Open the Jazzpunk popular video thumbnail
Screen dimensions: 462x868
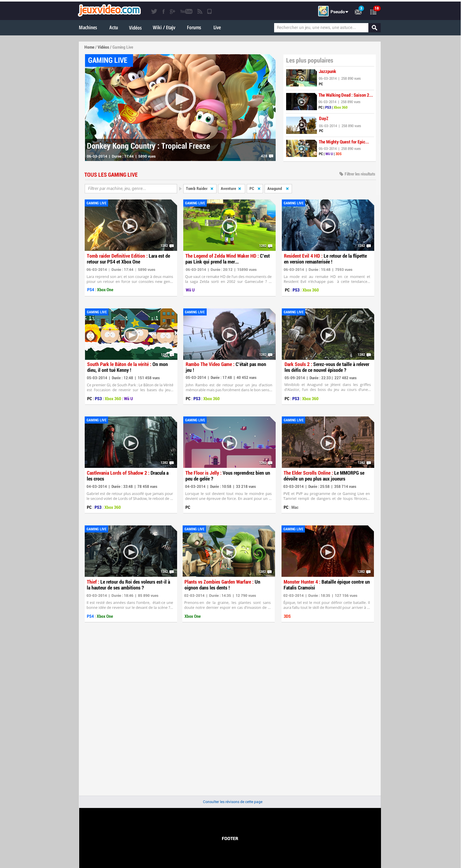coord(301,78)
